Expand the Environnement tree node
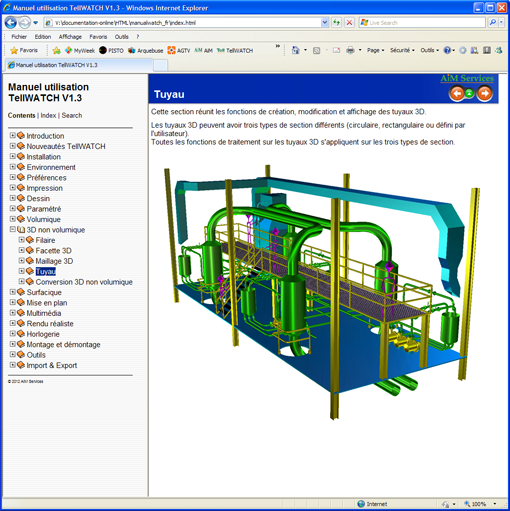 point(12,167)
